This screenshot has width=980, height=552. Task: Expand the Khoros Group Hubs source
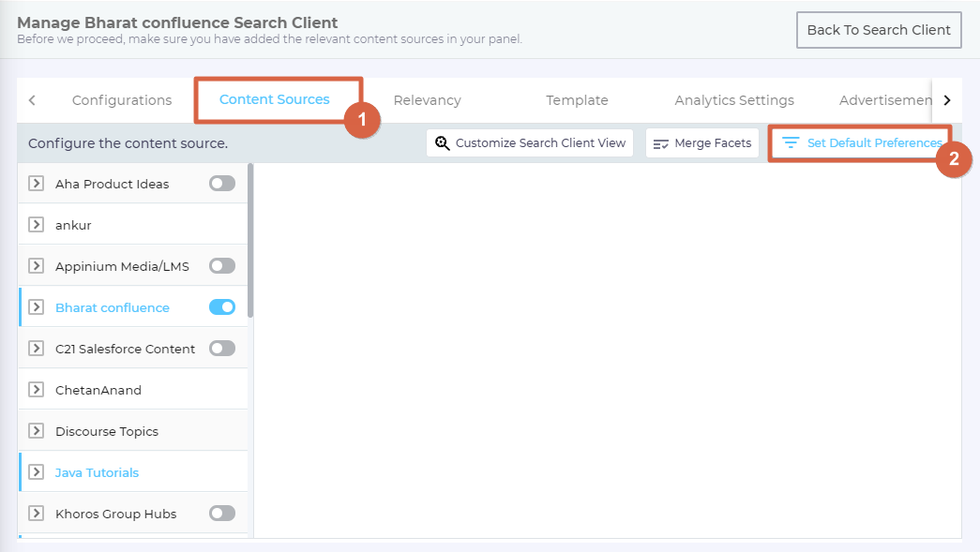point(37,514)
